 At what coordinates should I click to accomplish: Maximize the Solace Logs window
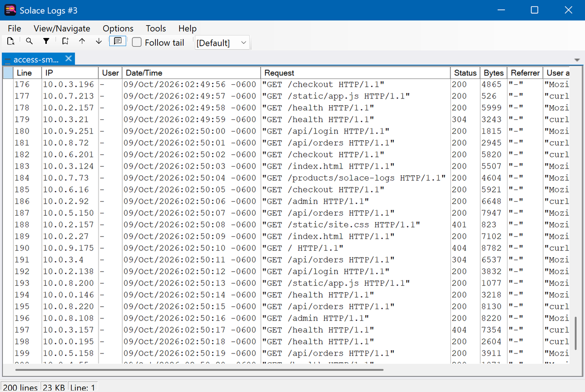point(534,10)
